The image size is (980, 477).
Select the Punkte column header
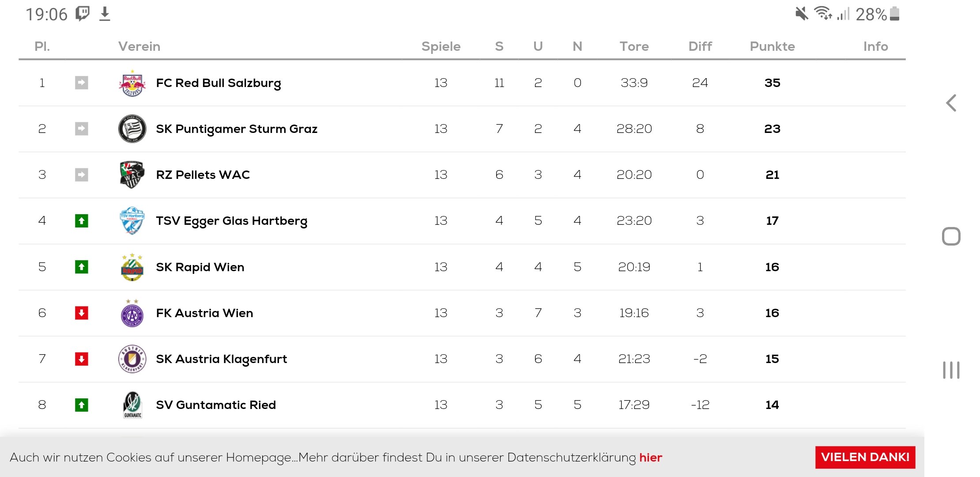pyautogui.click(x=772, y=46)
